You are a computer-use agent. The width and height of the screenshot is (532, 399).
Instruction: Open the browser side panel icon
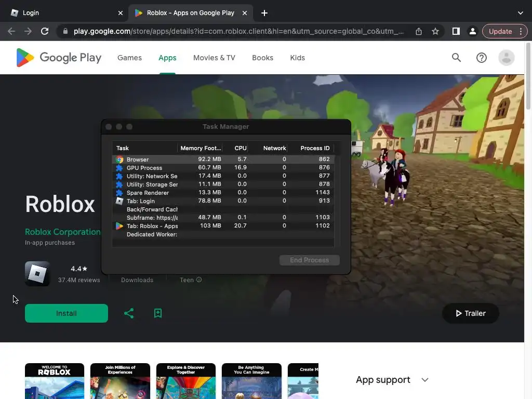click(456, 31)
